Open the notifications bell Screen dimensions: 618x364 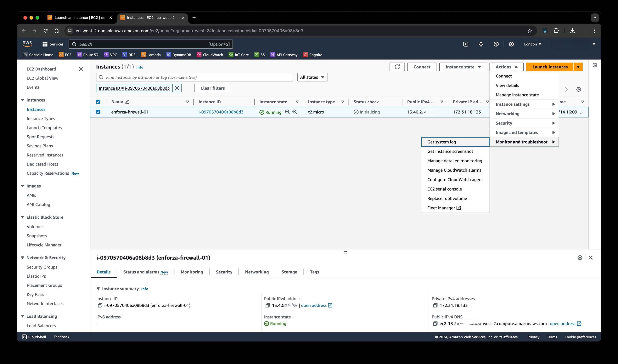[x=481, y=44]
